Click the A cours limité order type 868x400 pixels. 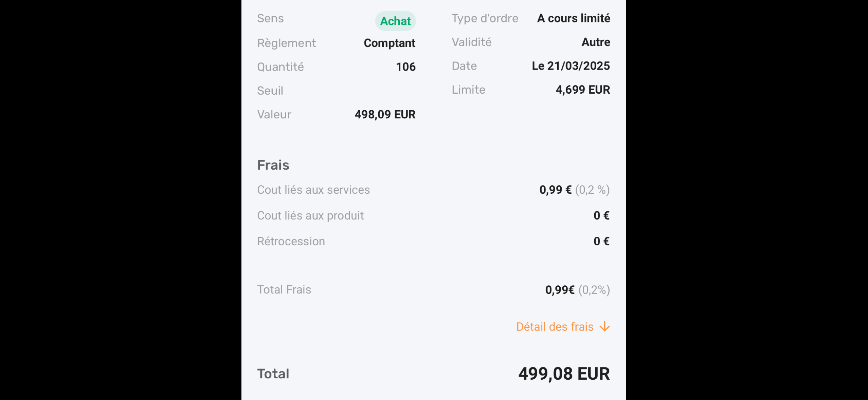point(574,18)
